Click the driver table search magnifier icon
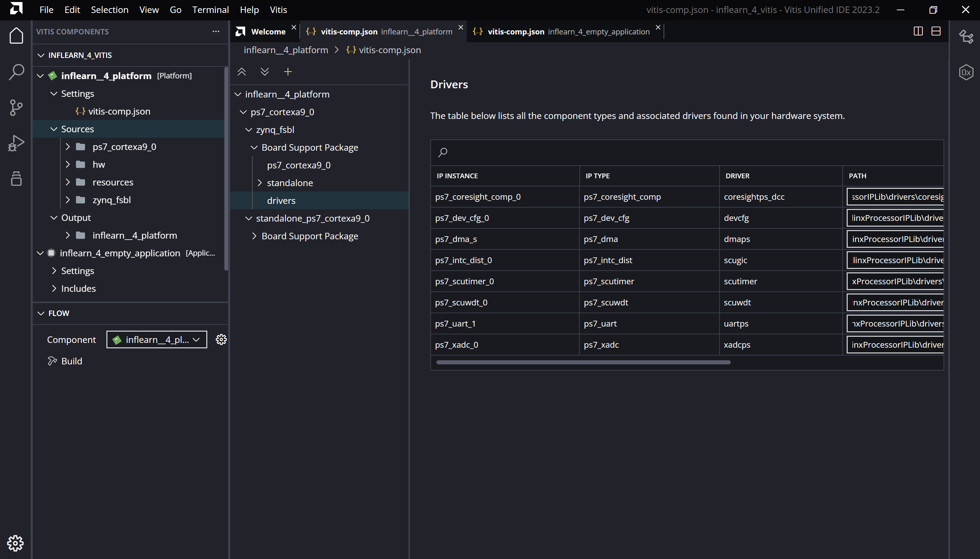 pos(443,153)
